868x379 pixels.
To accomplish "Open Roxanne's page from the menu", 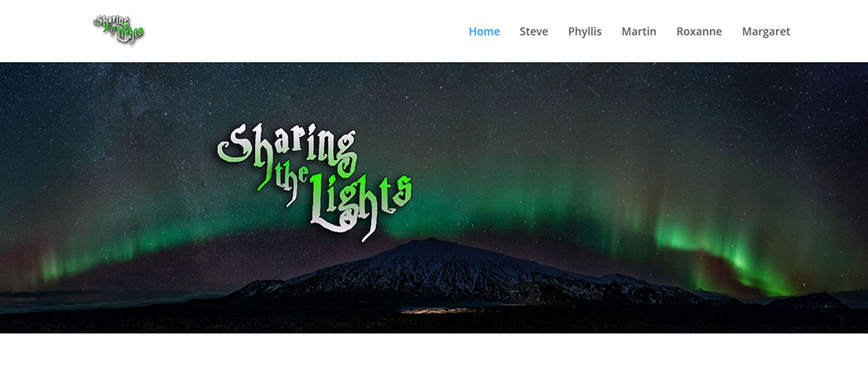I will tap(698, 32).
